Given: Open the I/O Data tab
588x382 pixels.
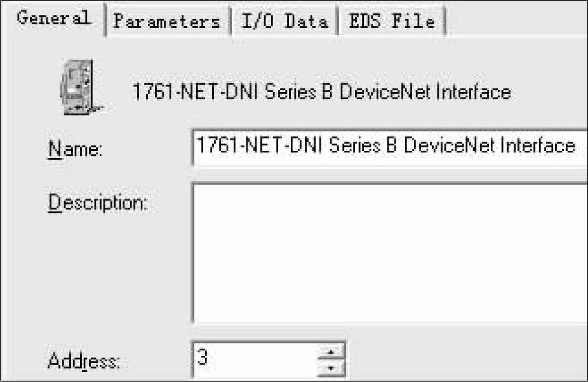Looking at the screenshot, I should coord(284,21).
